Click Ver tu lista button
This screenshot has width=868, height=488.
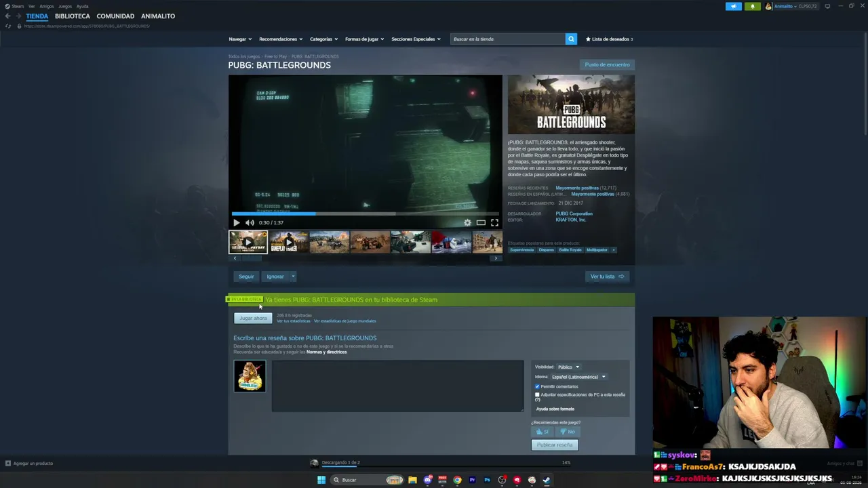(x=607, y=277)
